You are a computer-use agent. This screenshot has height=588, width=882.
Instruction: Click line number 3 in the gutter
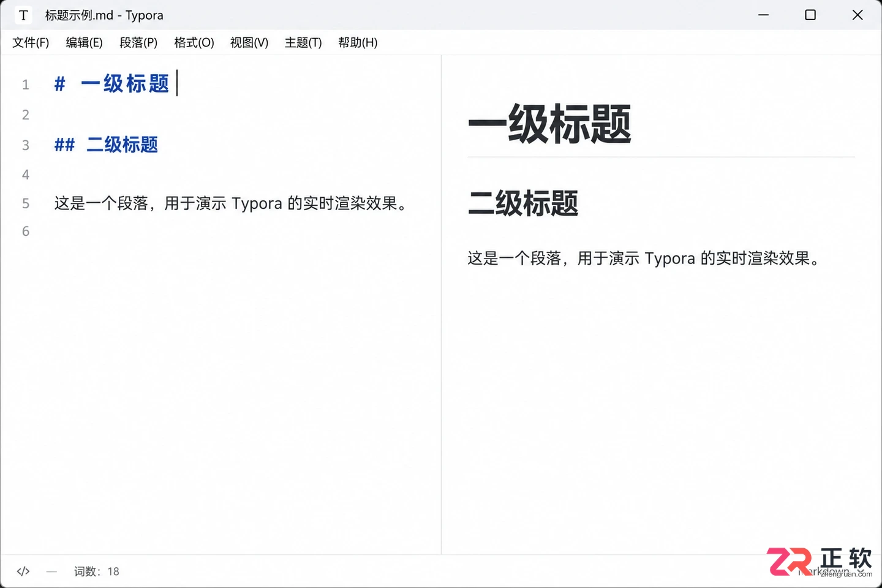(x=26, y=145)
